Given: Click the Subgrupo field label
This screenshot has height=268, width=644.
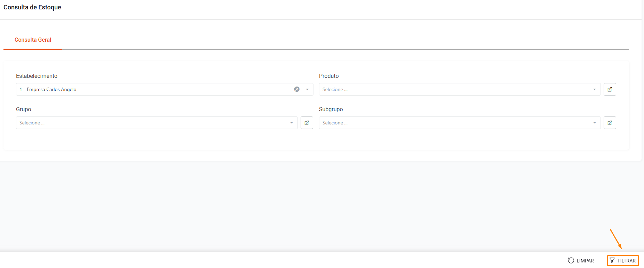Looking at the screenshot, I should (x=331, y=109).
